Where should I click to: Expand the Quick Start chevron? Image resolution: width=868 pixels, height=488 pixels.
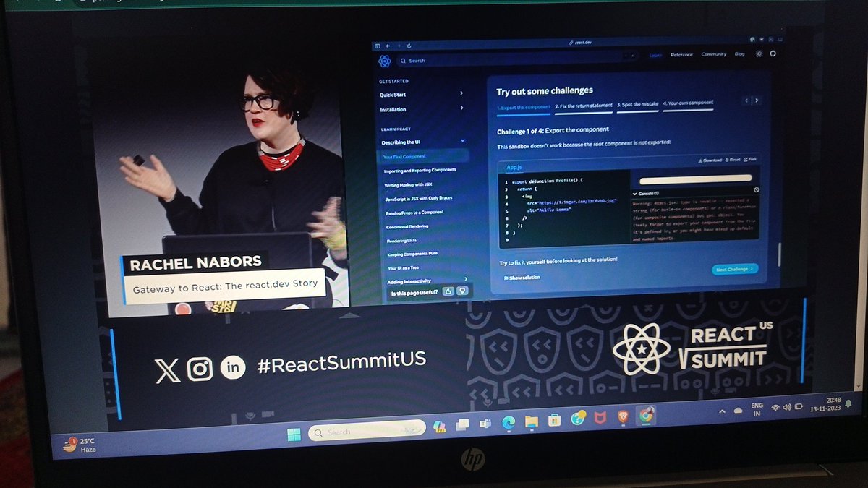[x=461, y=93]
